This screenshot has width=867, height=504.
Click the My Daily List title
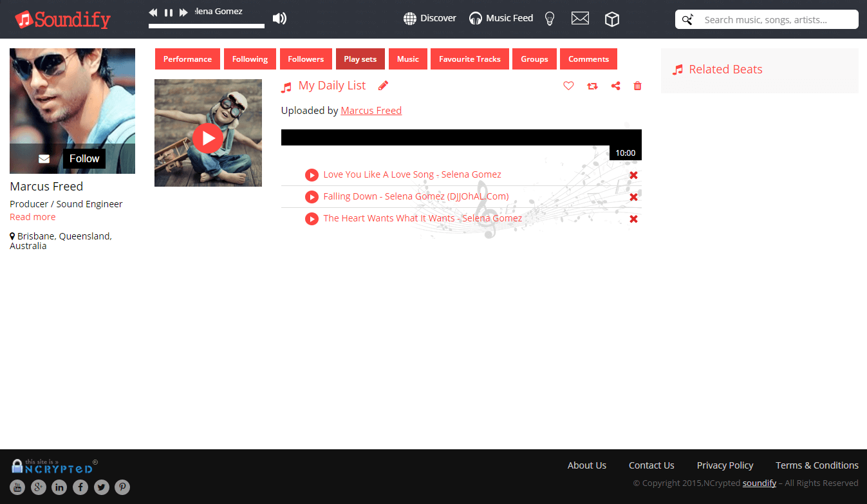coord(332,86)
